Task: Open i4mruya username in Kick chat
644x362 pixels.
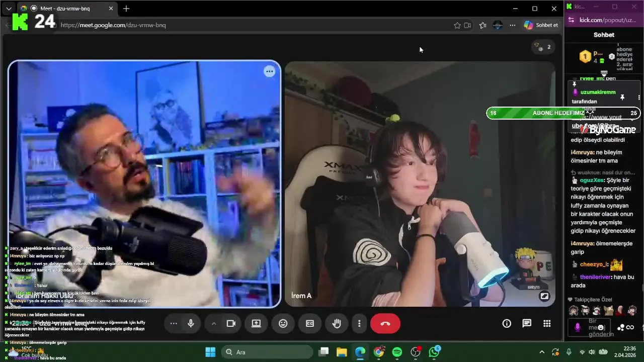Action: tap(582, 152)
